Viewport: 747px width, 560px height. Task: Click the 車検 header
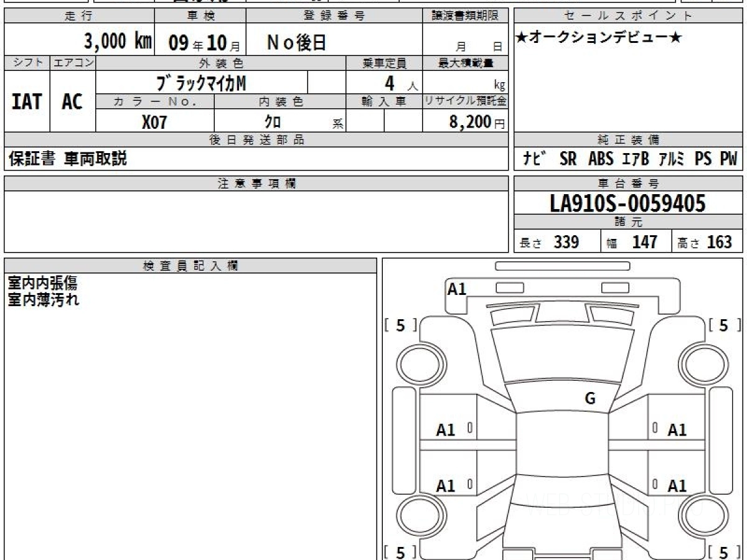pyautogui.click(x=200, y=16)
